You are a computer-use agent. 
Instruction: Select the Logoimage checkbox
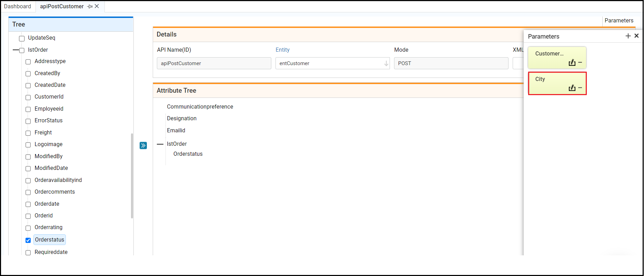click(28, 145)
